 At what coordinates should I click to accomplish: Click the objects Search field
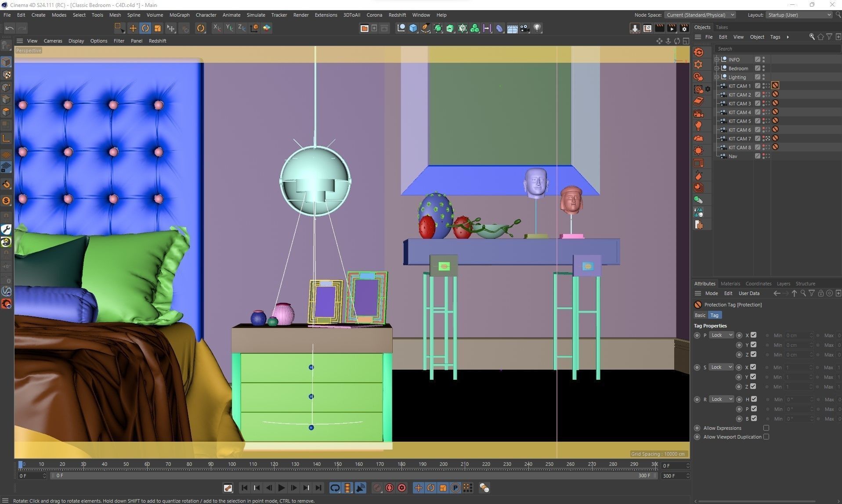777,49
